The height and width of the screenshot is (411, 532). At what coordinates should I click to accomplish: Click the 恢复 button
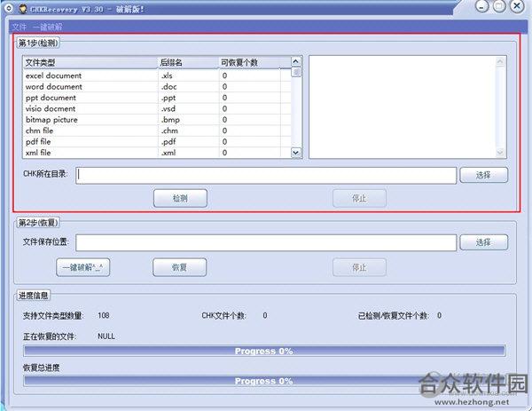pos(179,267)
